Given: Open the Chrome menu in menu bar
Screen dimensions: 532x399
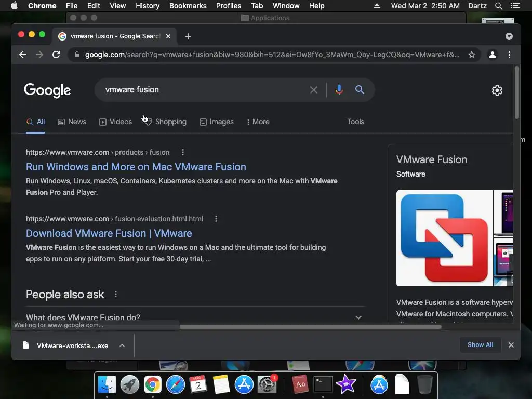Looking at the screenshot, I should (42, 6).
